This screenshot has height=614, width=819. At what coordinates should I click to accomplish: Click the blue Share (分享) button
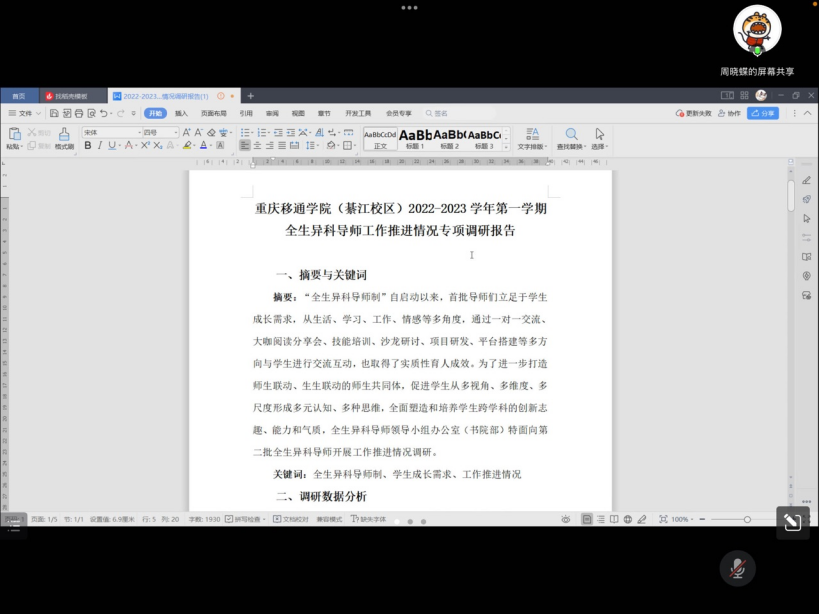763,113
